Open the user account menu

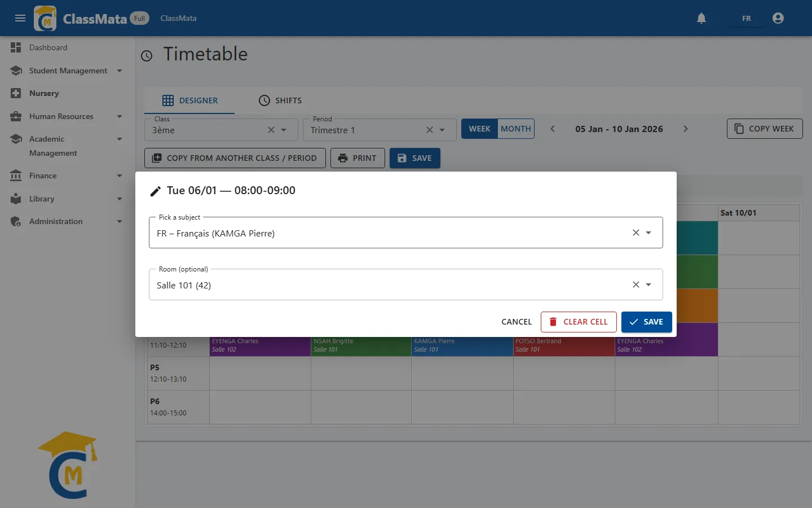778,18
